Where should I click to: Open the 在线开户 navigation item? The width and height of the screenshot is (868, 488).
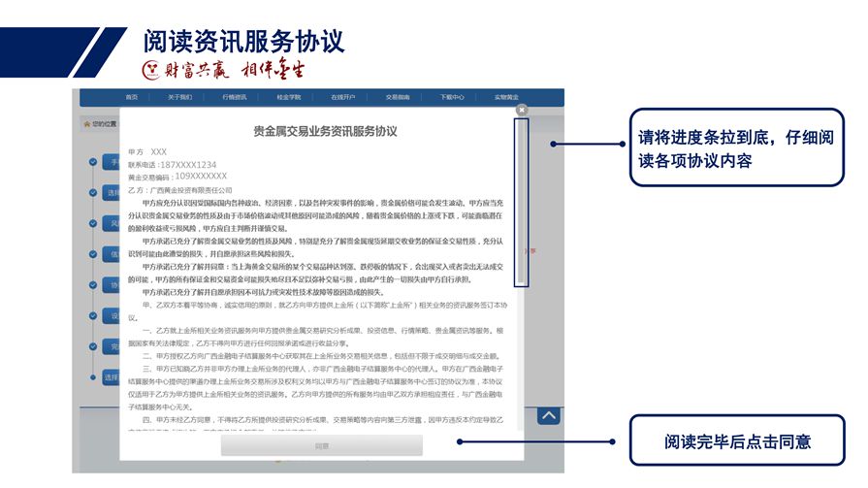[342, 97]
